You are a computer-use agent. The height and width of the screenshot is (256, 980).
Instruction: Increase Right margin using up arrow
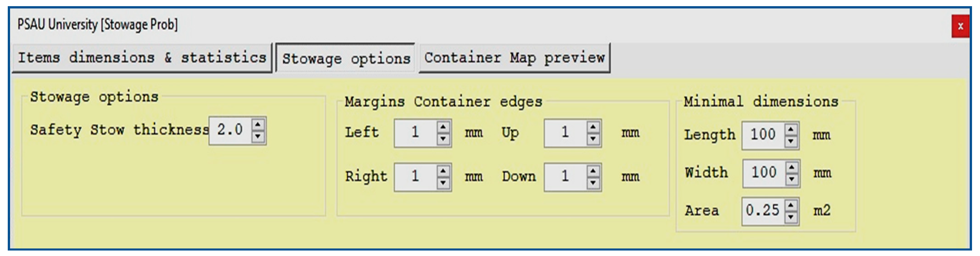[x=443, y=171]
